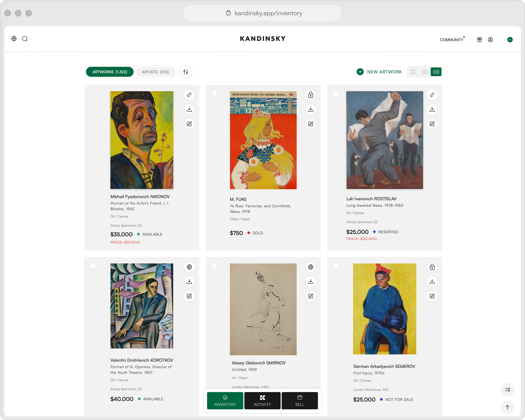Click the SOLD status label

(x=258, y=233)
